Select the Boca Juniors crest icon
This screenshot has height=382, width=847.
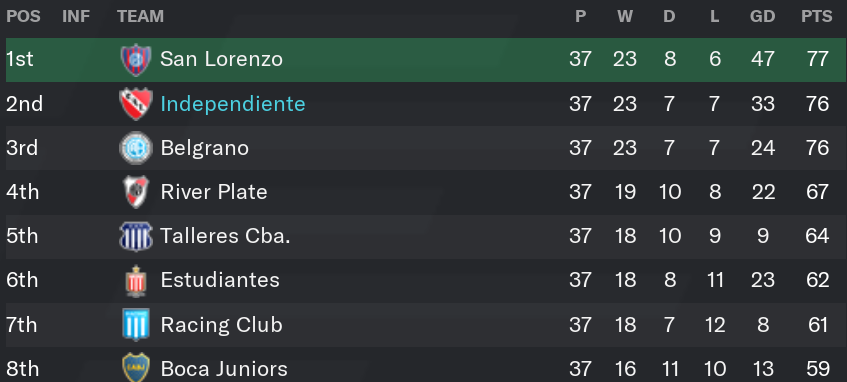click(x=136, y=368)
